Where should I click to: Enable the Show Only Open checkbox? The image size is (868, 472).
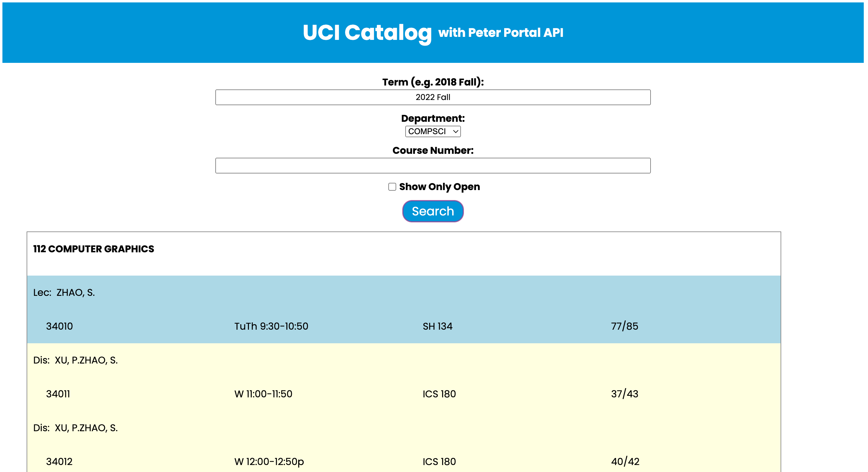click(x=392, y=187)
